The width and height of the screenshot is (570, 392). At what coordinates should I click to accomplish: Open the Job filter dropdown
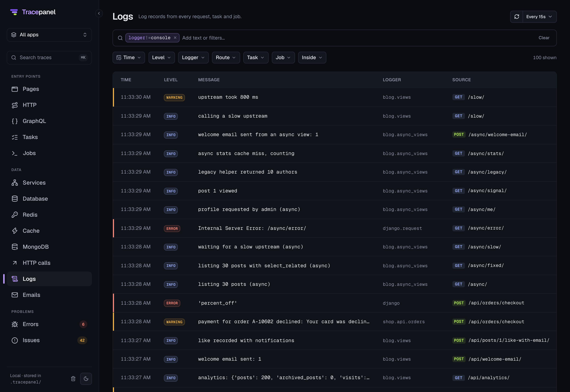tap(283, 58)
